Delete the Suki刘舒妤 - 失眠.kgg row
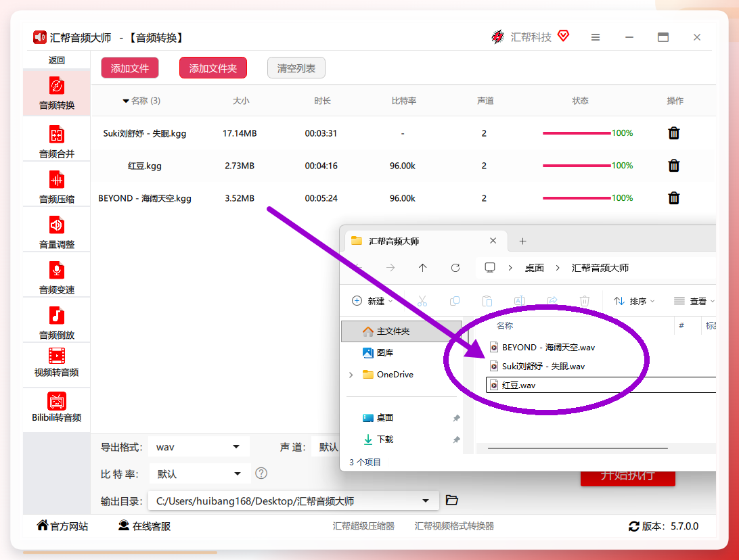This screenshot has height=560, width=739. pos(674,133)
